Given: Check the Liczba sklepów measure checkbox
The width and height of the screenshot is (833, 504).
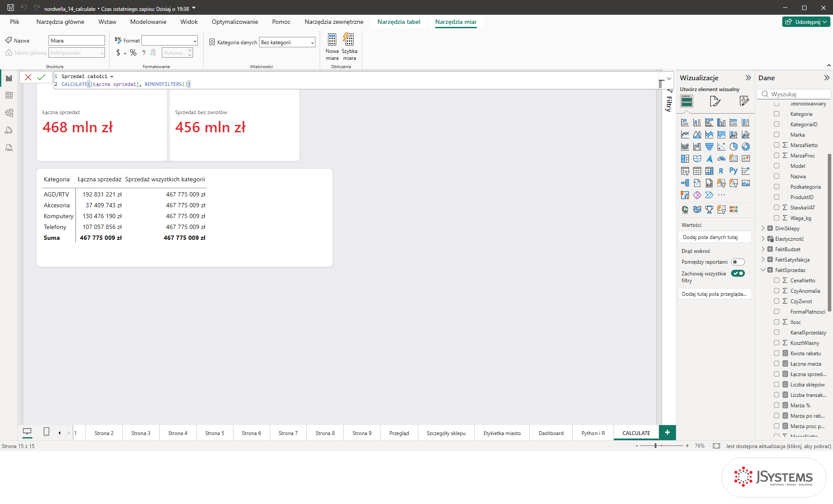Looking at the screenshot, I should pyautogui.click(x=777, y=385).
